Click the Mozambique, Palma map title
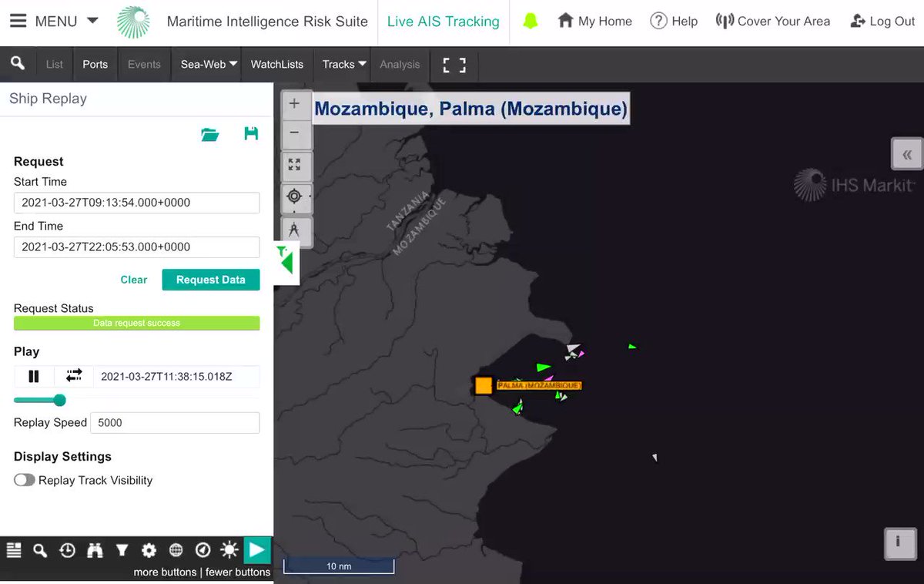 tap(471, 109)
